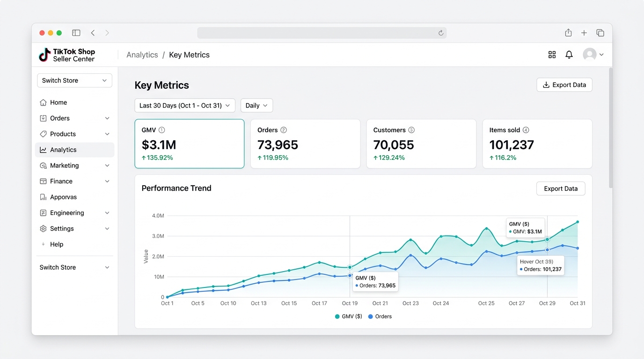The width and height of the screenshot is (644, 359).
Task: Open Help in the sidebar
Action: pos(74,244)
